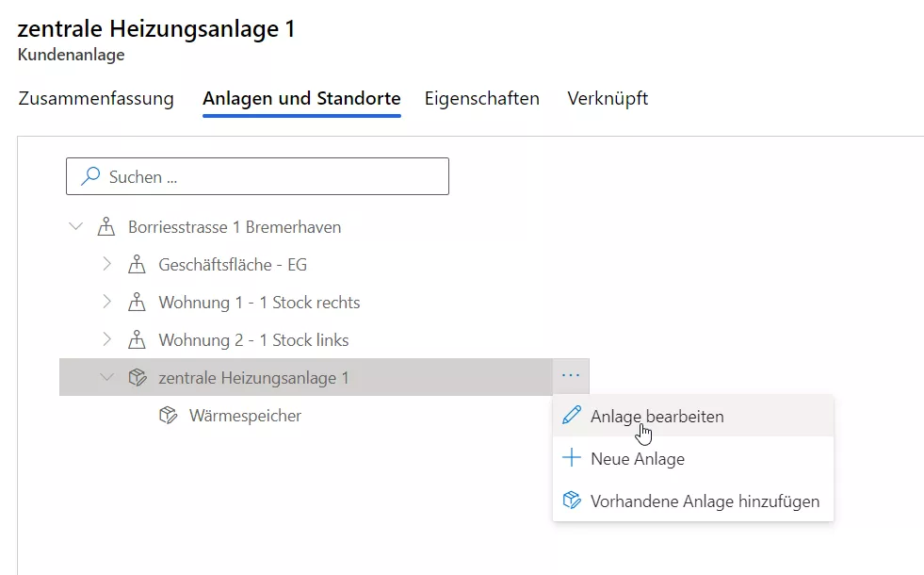Expand Wohnung 1 - 1 Stock rechts
The width and height of the screenshot is (924, 575).
point(106,303)
